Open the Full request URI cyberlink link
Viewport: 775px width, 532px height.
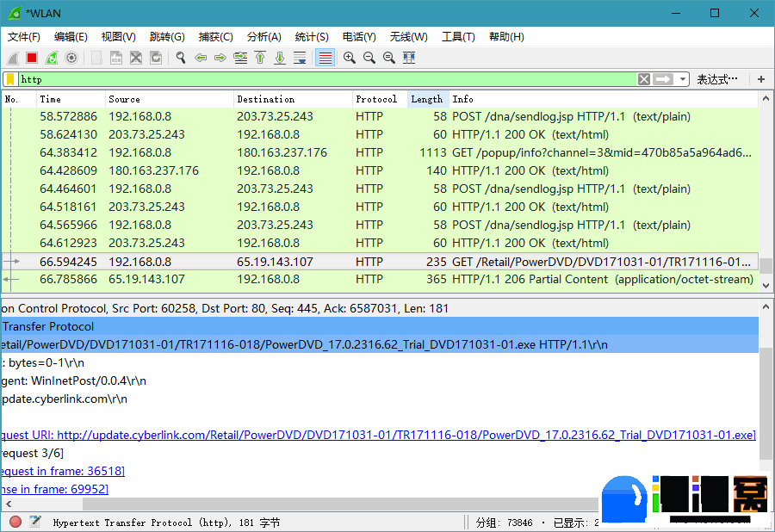pos(378,436)
